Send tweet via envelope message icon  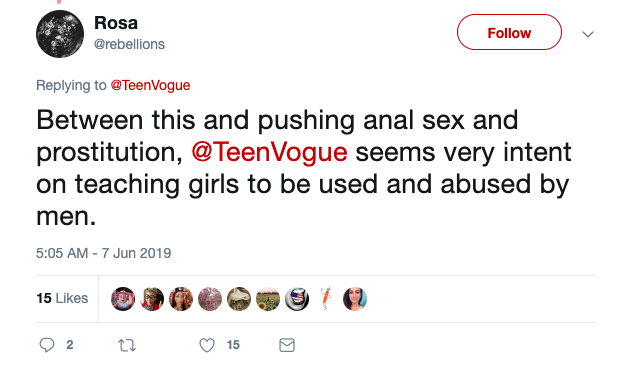(287, 345)
